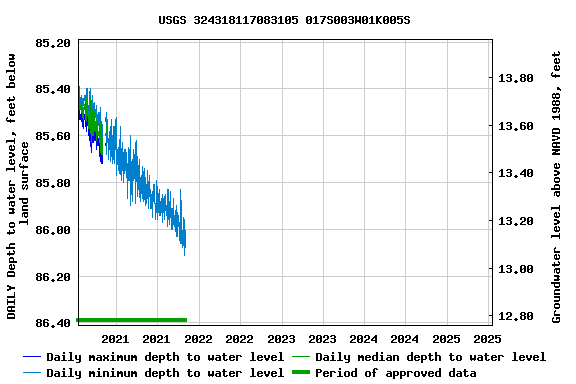Screen dimensions: 576x384
Task: Click the left axis value 86.20
Action: [53, 277]
